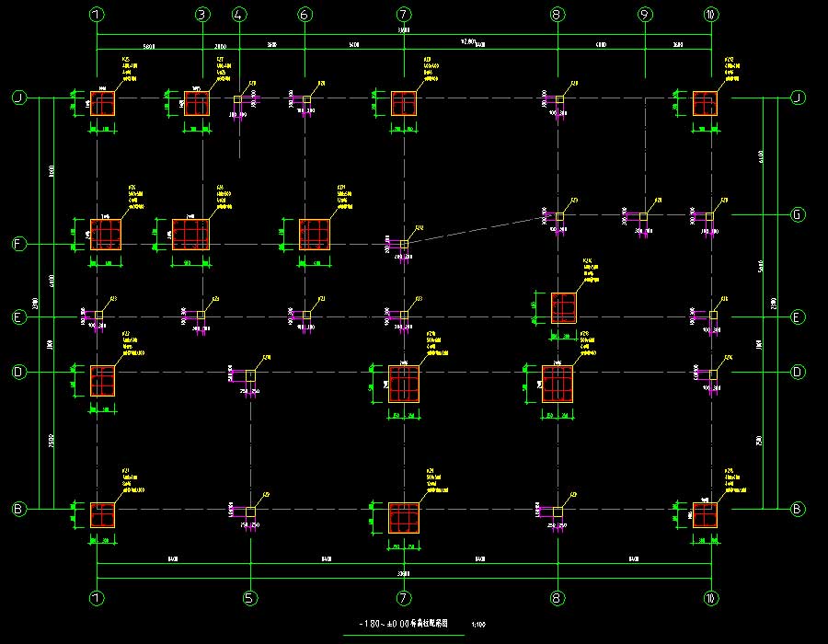Click grid bubble 6 on the top row
Image resolution: width=828 pixels, height=644 pixels.
[305, 15]
